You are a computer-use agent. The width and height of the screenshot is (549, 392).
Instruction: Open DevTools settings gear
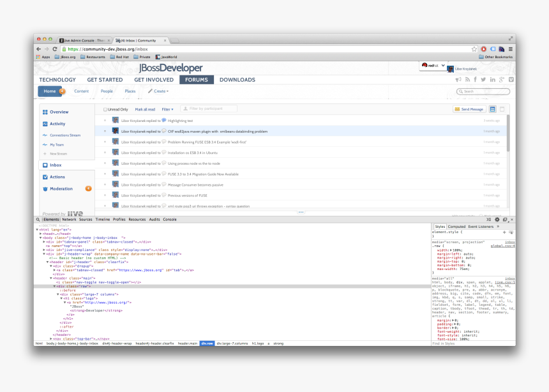point(497,219)
